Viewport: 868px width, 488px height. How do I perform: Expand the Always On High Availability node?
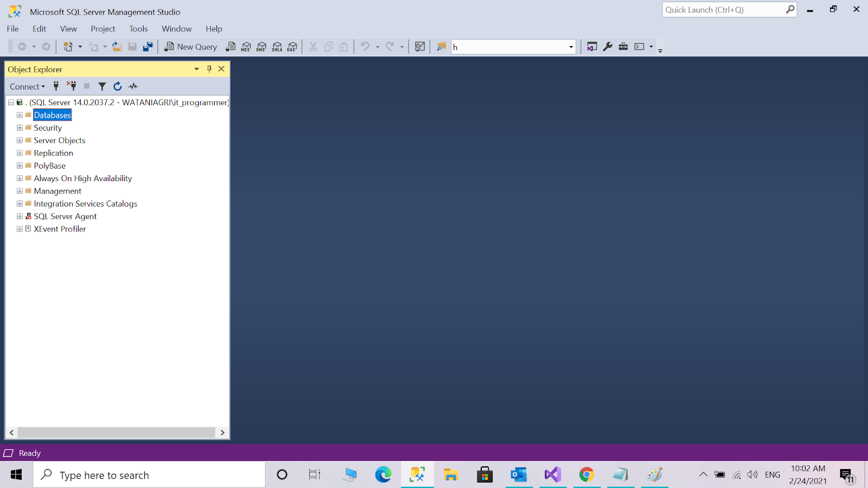(20, 178)
